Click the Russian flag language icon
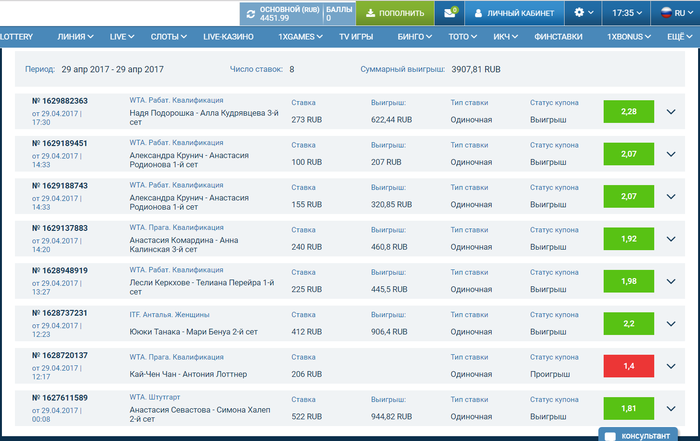The height and width of the screenshot is (441, 700). pos(666,12)
